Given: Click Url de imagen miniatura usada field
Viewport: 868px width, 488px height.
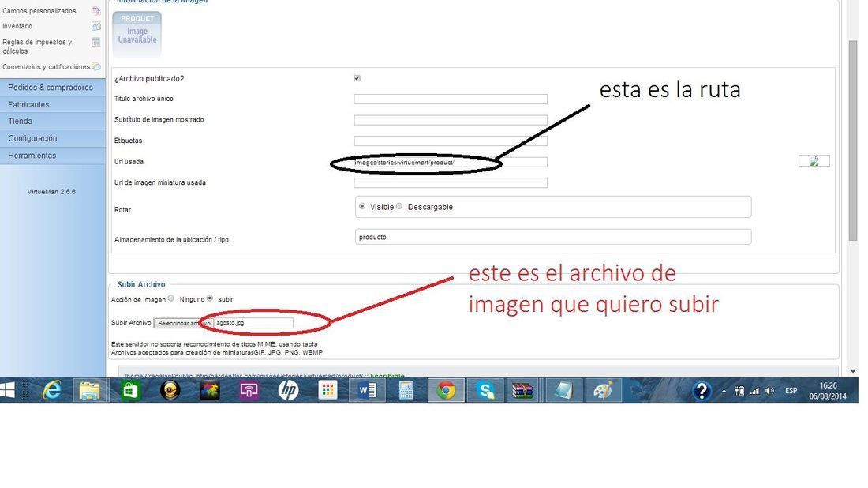Looking at the screenshot, I should [451, 182].
